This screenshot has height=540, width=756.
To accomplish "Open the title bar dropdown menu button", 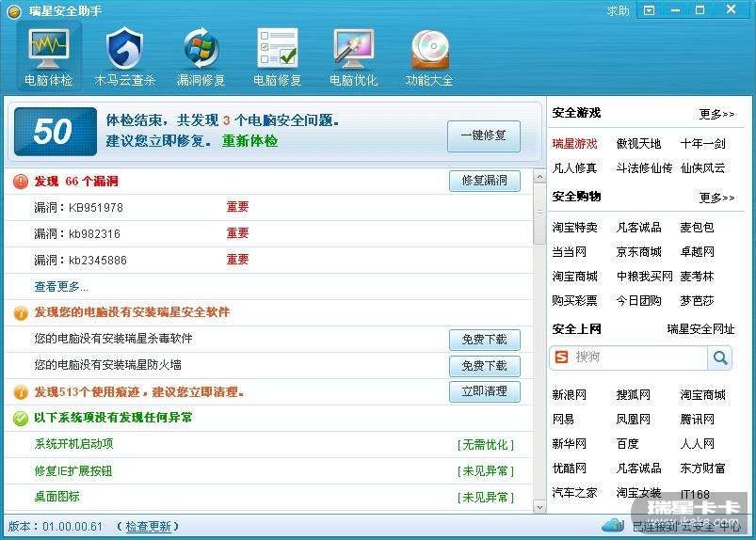I will coord(649,10).
